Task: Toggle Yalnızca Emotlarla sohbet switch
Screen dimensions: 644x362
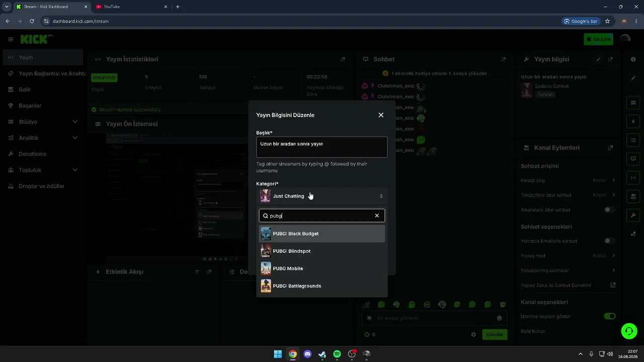Action: pyautogui.click(x=609, y=241)
